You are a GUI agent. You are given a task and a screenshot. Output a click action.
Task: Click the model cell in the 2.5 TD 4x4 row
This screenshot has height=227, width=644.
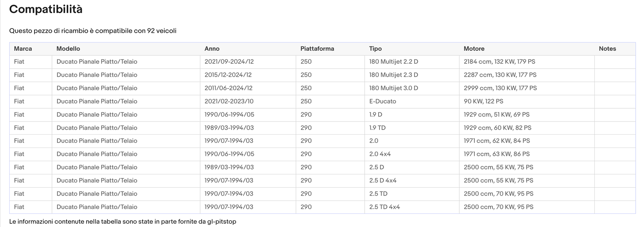tap(126, 207)
